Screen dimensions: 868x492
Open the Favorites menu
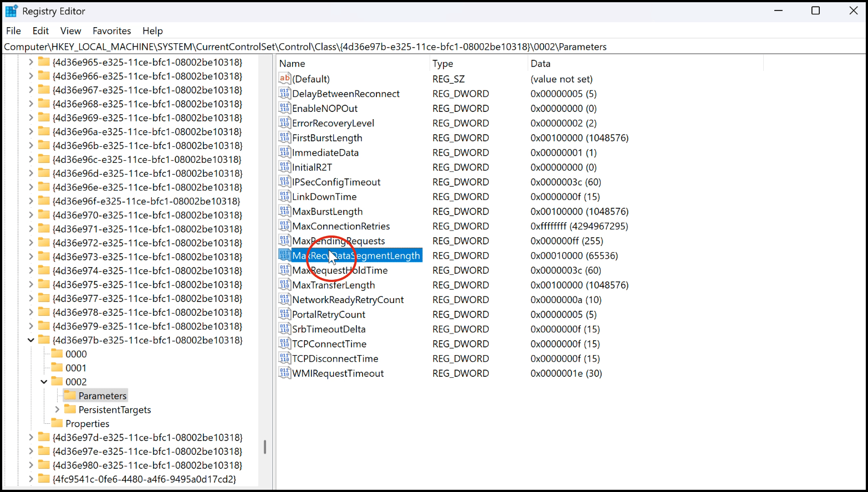point(111,31)
